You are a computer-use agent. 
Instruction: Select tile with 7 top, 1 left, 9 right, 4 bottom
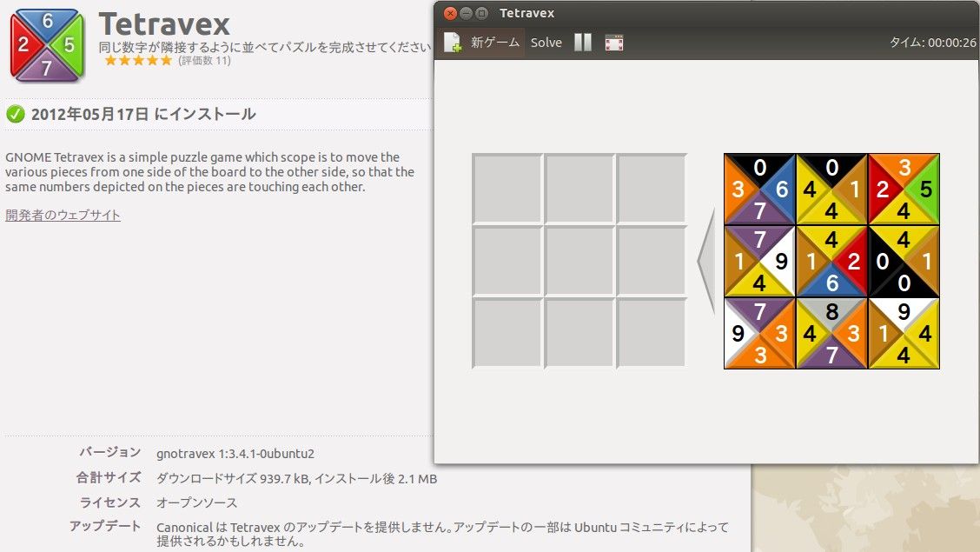coord(759,261)
